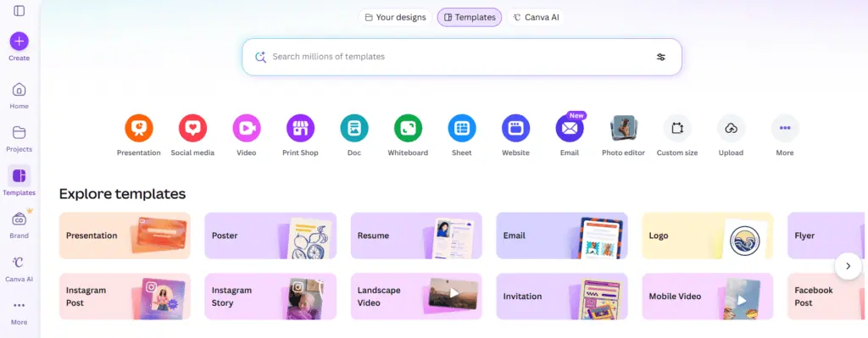Open Instagram Post template card

coord(125,296)
